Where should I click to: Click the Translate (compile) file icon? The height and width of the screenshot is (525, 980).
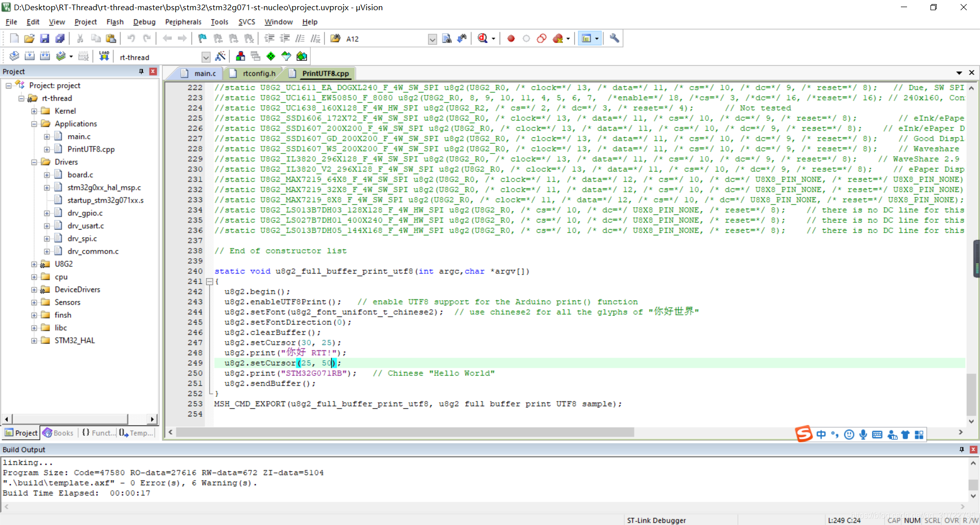pyautogui.click(x=14, y=56)
